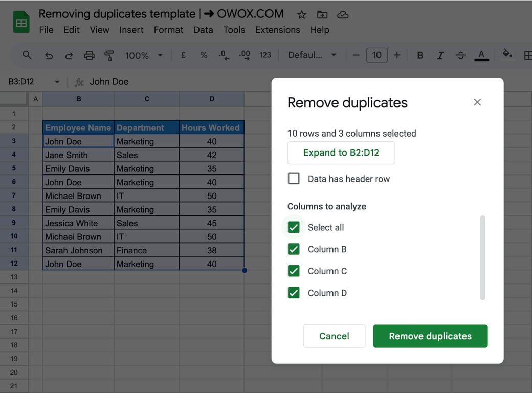This screenshot has height=393, width=532.
Task: Open the zoom level dropdown
Action: click(x=144, y=55)
